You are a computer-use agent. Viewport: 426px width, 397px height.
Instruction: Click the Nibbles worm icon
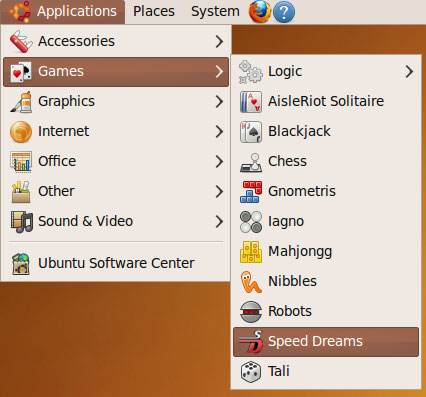tap(251, 282)
